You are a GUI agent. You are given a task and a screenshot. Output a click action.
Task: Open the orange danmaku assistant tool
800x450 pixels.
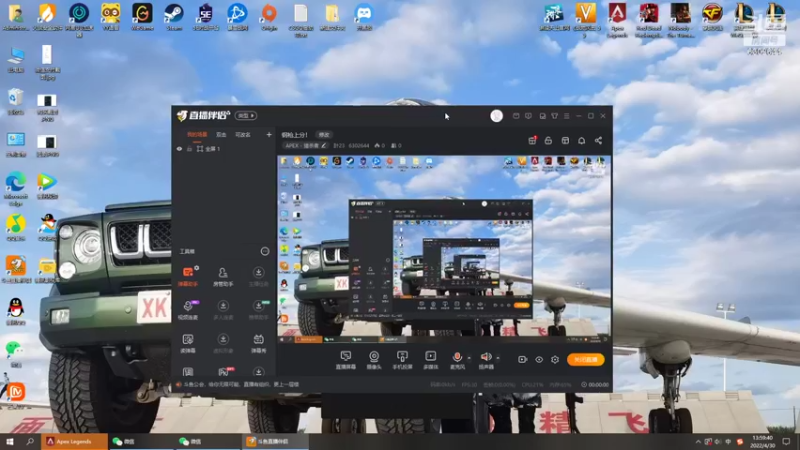coord(188,276)
